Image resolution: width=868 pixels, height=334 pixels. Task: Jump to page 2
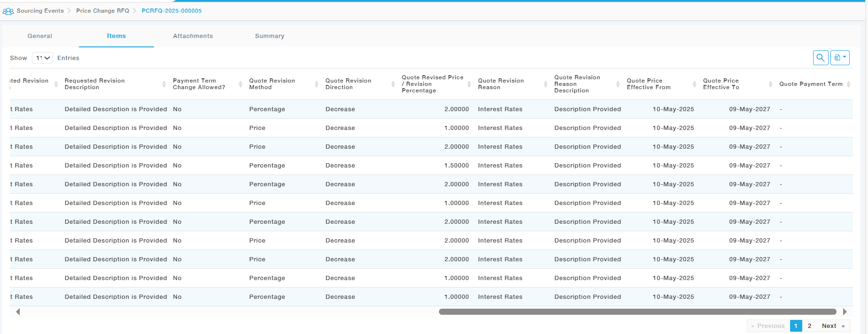(809, 326)
